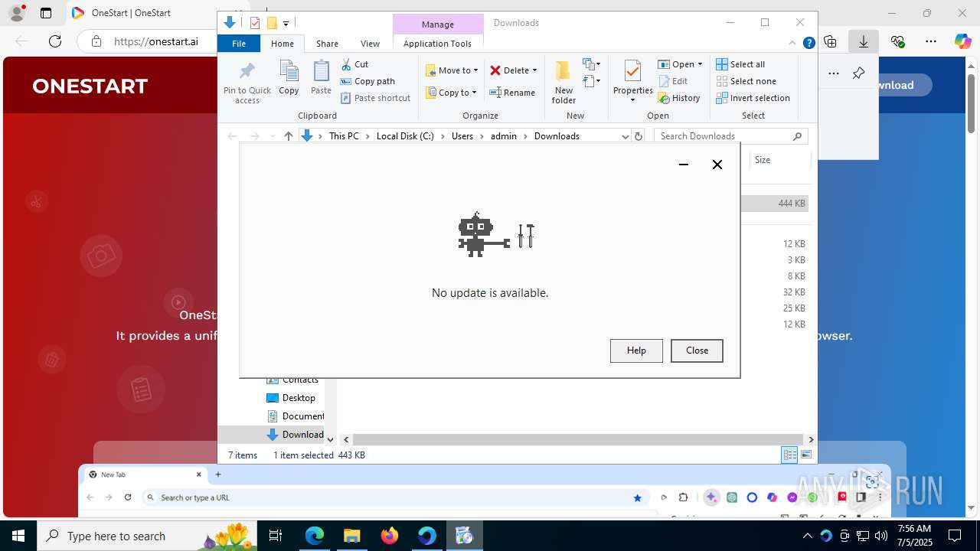Click Rename in the Organize group
Image resolution: width=980 pixels, height=551 pixels.
pos(512,93)
